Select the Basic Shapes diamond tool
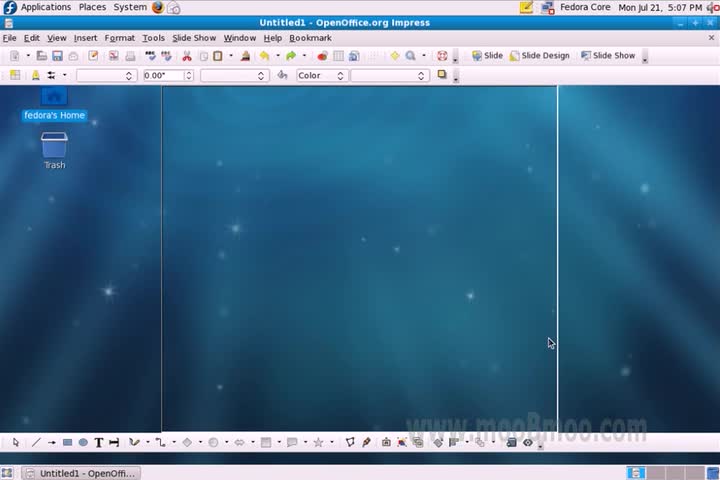This screenshot has width=720, height=480. pyautogui.click(x=187, y=442)
